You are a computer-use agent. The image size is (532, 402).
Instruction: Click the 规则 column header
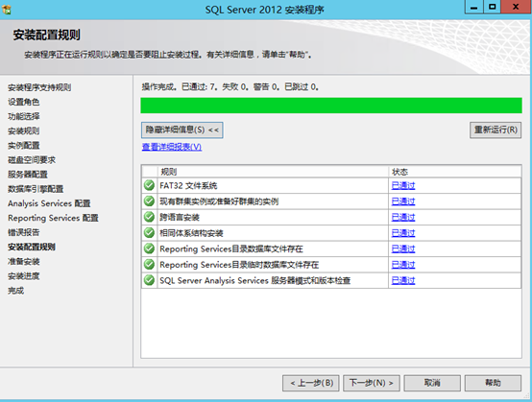coord(273,172)
